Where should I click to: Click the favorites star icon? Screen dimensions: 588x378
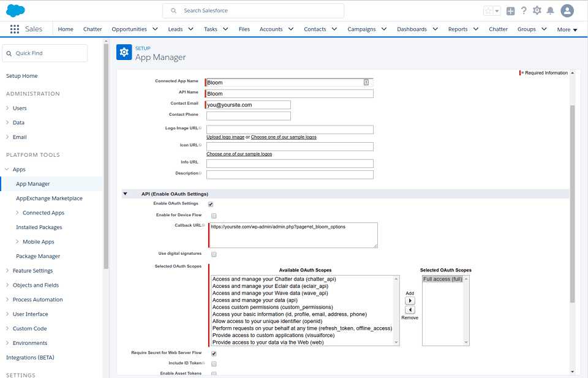tap(488, 10)
